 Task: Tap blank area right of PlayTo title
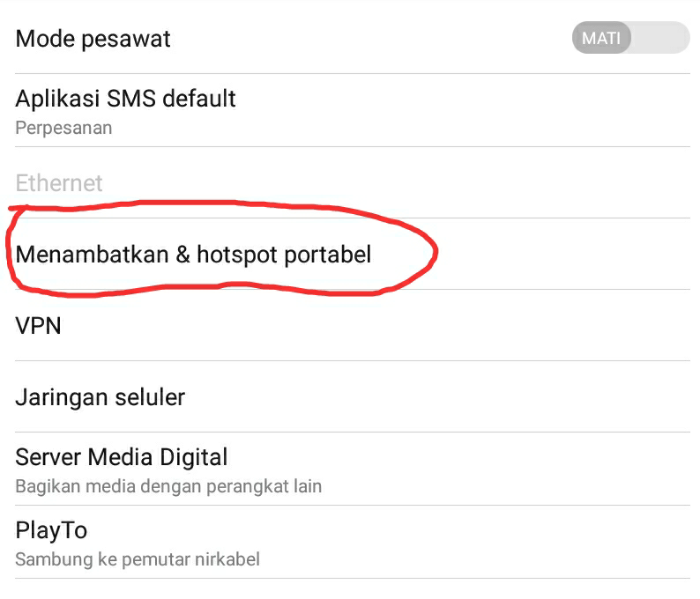389,530
